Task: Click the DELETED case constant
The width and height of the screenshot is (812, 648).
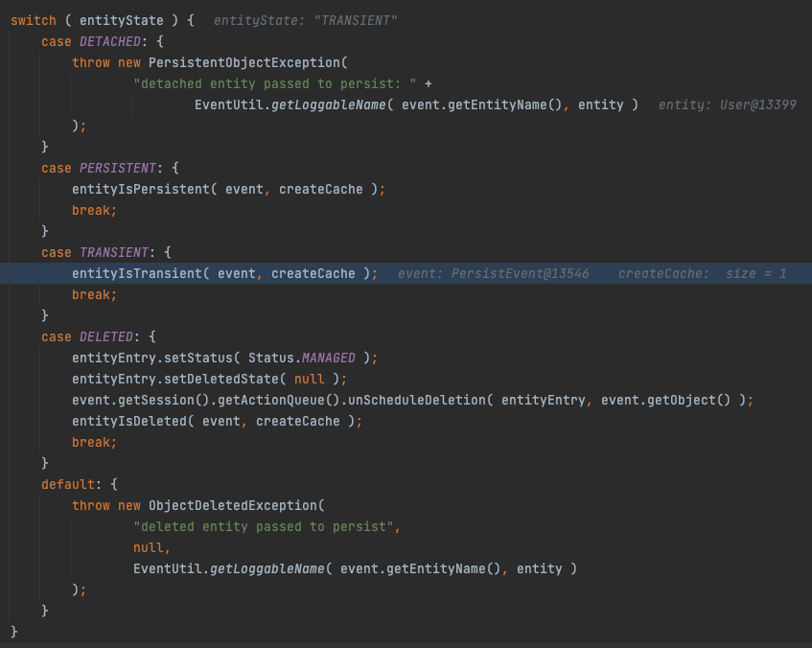Action: pyautogui.click(x=106, y=337)
